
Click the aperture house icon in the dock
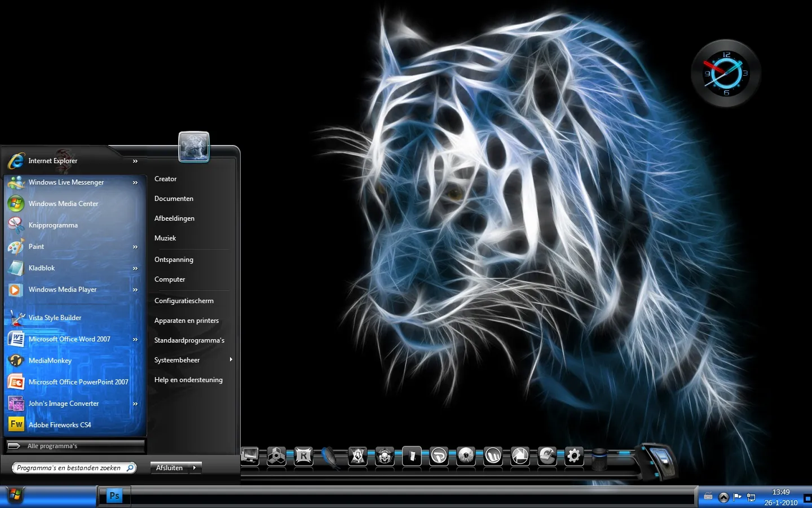[520, 456]
